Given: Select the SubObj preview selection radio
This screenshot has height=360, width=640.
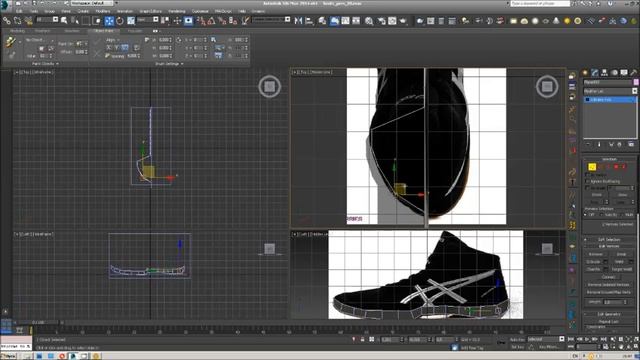Looking at the screenshot, I should coord(603,215).
